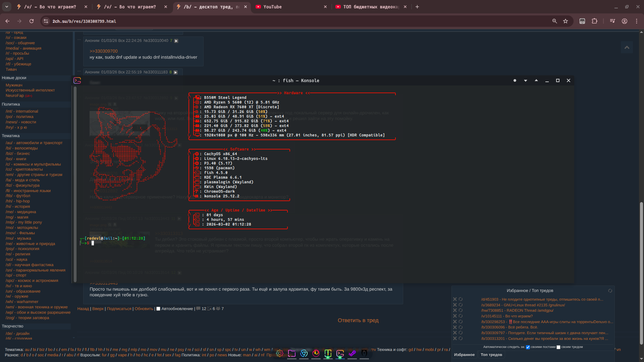644x362 pixels.
Task: Open the Konsole window down-arrow menu
Action: [x=525, y=81]
